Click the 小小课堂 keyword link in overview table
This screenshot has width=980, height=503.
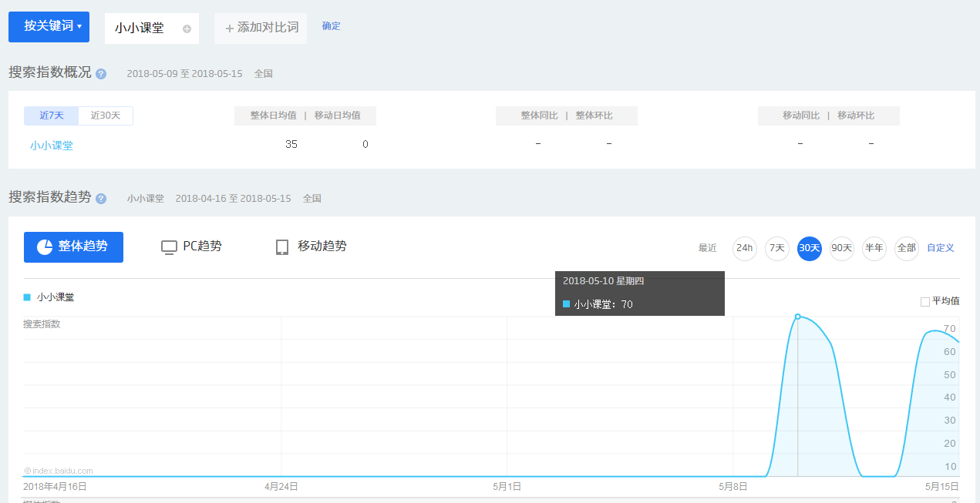[x=52, y=145]
